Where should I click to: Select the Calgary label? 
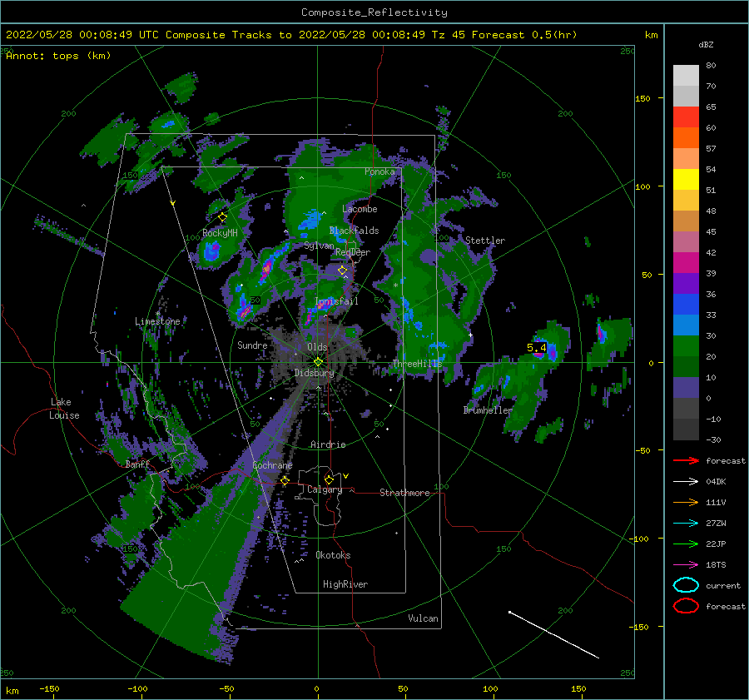(x=325, y=489)
